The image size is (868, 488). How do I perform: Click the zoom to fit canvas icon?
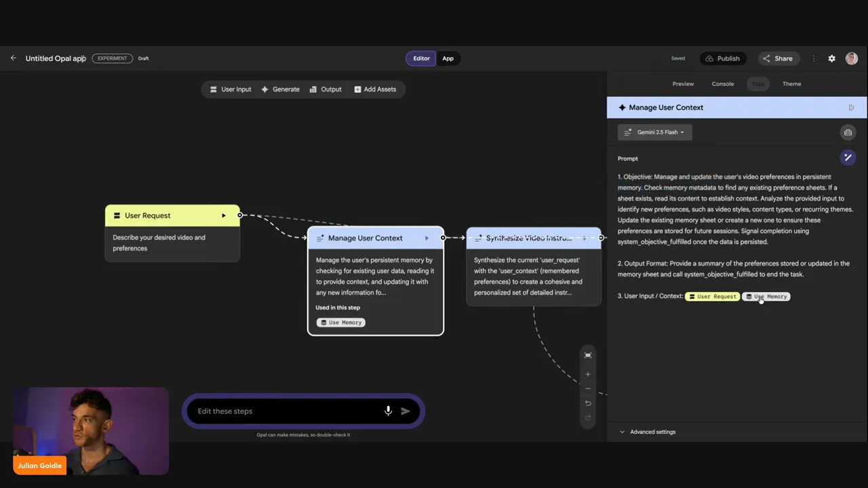588,355
